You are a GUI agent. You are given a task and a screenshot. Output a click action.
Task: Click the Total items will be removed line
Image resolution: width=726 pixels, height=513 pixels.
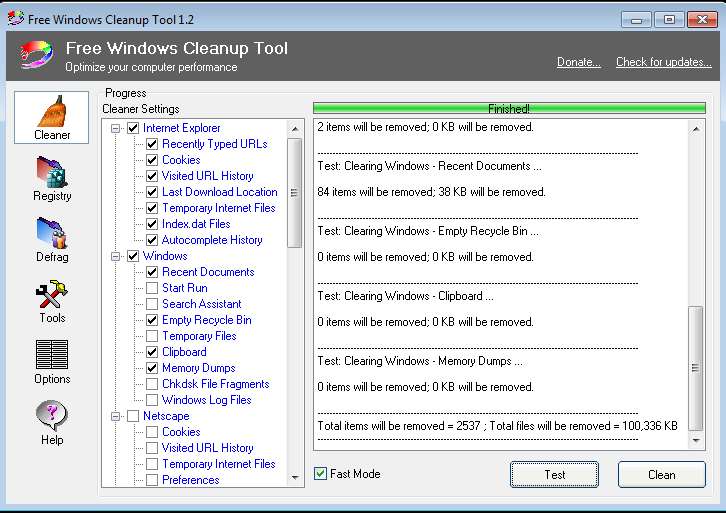tap(497, 426)
